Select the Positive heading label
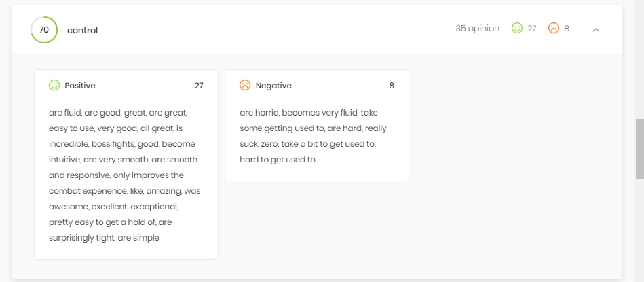The height and width of the screenshot is (282, 644). tap(80, 86)
